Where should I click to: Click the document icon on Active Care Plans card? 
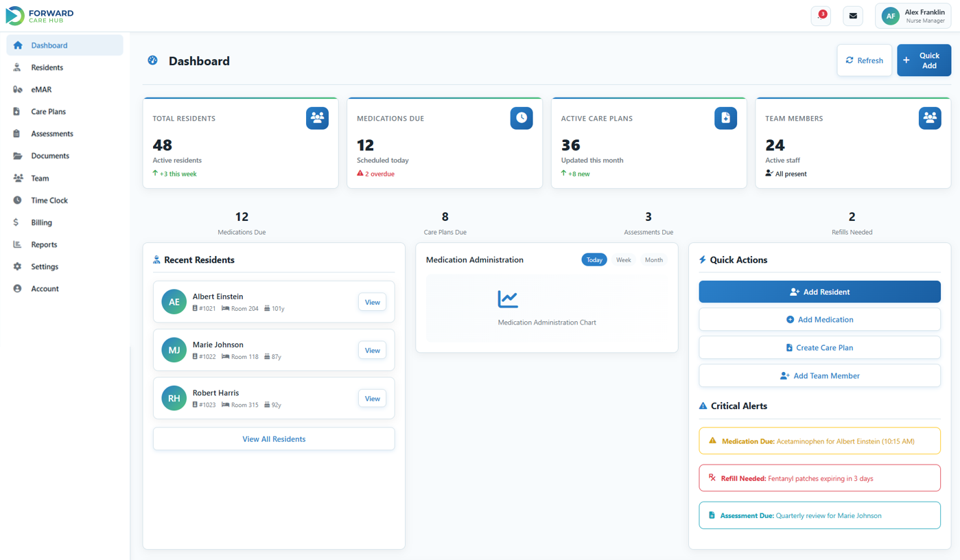point(725,118)
